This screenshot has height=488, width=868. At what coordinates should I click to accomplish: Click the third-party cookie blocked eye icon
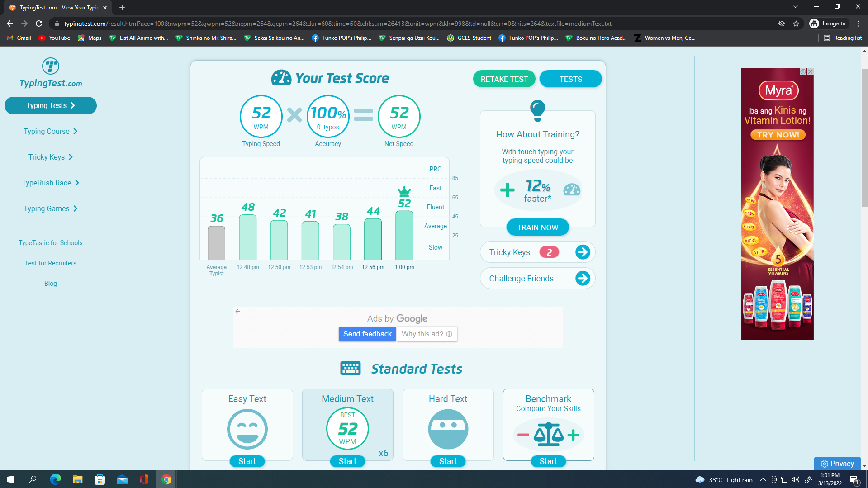click(782, 24)
